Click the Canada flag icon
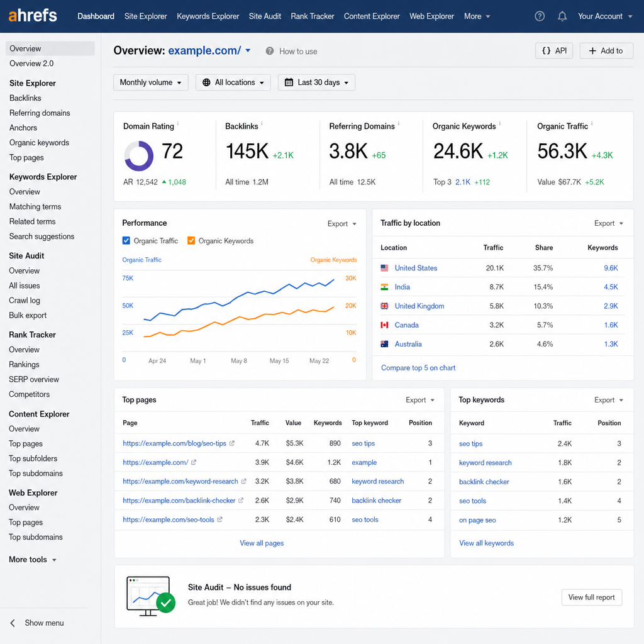644x644 pixels. (x=384, y=325)
